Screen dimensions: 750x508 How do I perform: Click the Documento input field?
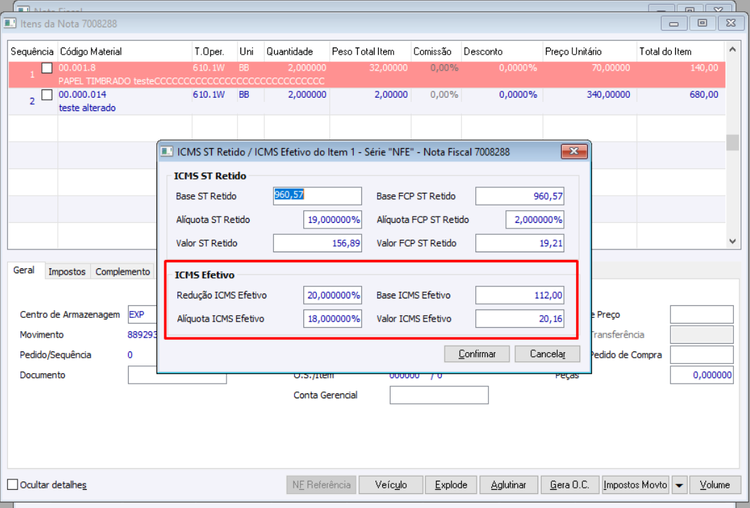pos(177,375)
